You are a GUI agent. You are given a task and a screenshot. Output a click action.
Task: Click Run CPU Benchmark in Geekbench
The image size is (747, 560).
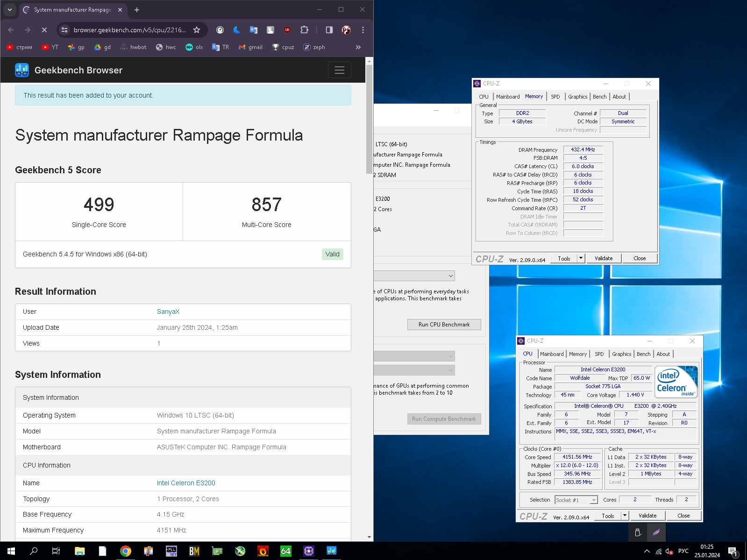[x=444, y=325]
